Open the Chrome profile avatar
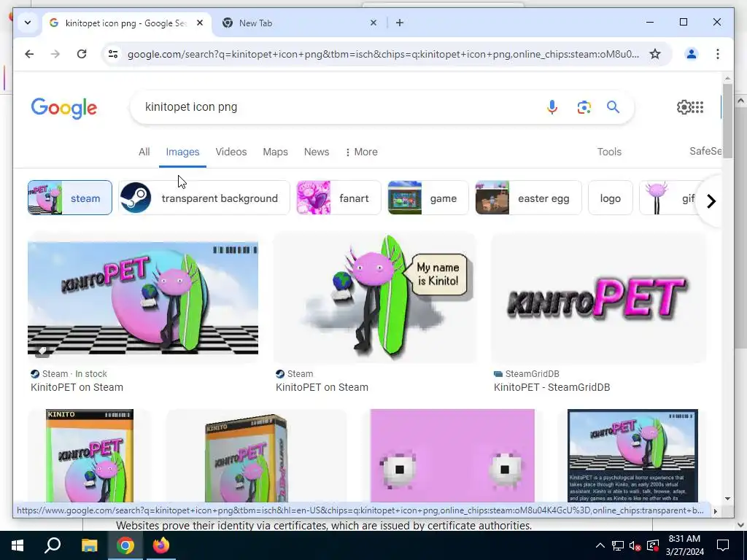The width and height of the screenshot is (747, 560). pyautogui.click(x=692, y=54)
